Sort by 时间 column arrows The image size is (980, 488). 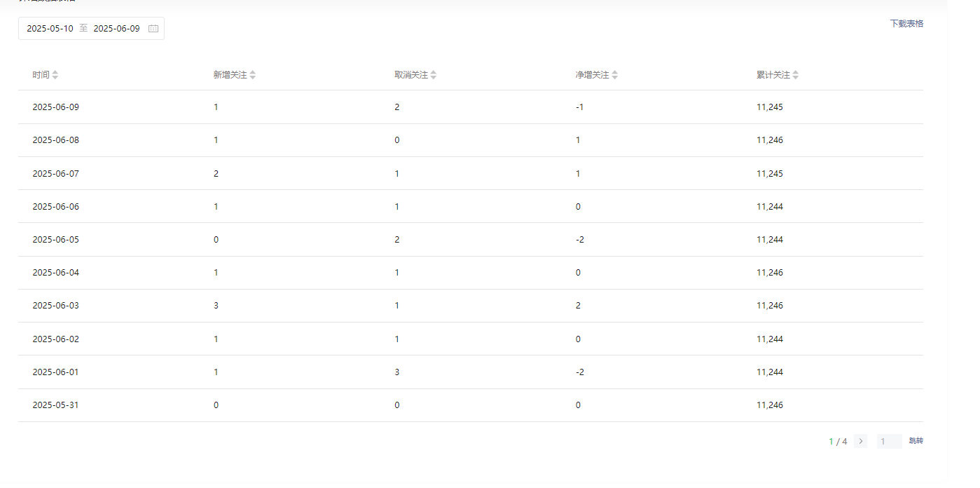point(55,75)
